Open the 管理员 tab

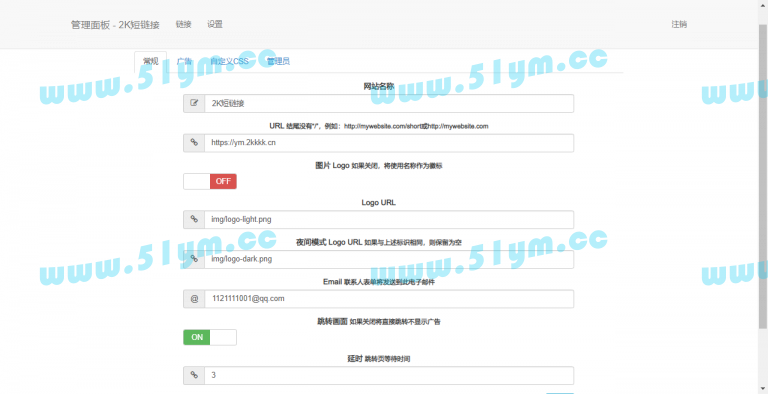tap(278, 61)
